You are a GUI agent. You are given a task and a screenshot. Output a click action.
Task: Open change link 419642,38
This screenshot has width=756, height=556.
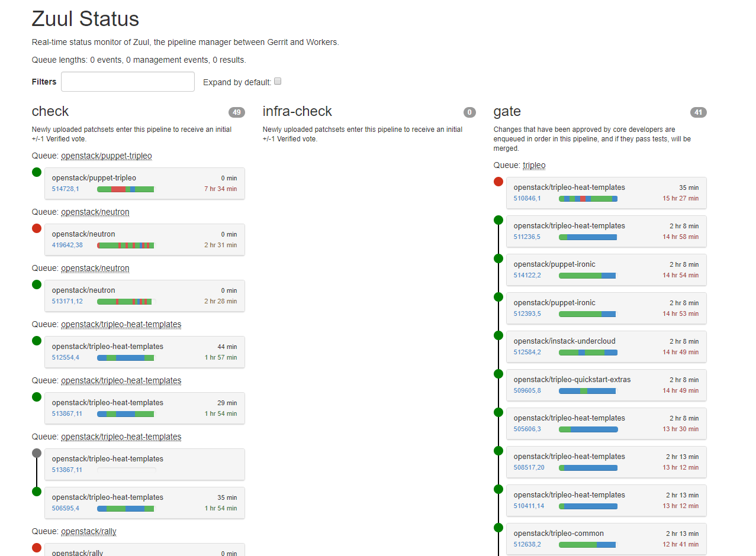pos(67,245)
